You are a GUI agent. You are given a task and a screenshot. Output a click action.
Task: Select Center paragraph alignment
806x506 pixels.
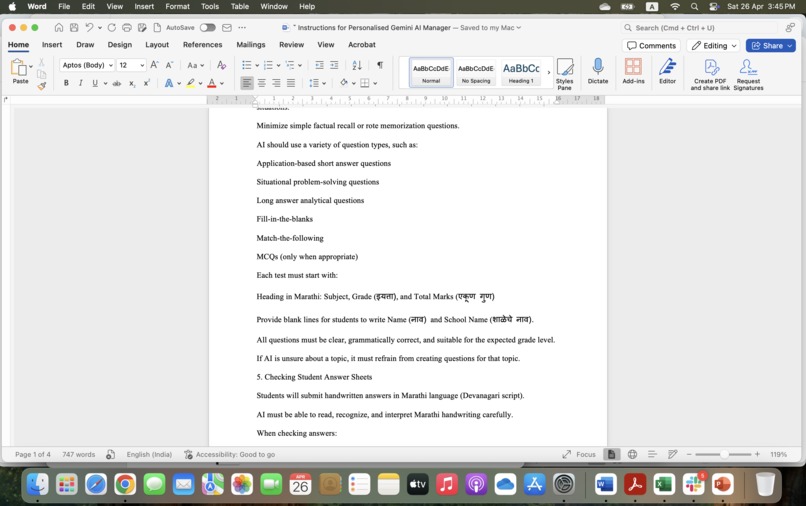click(x=262, y=83)
